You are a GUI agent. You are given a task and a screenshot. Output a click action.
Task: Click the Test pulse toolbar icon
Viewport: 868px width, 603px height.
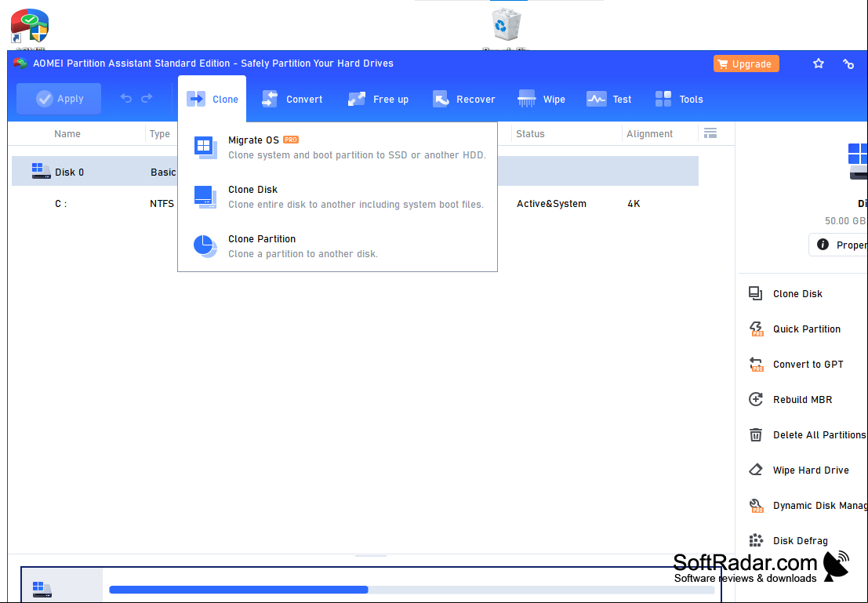[596, 99]
